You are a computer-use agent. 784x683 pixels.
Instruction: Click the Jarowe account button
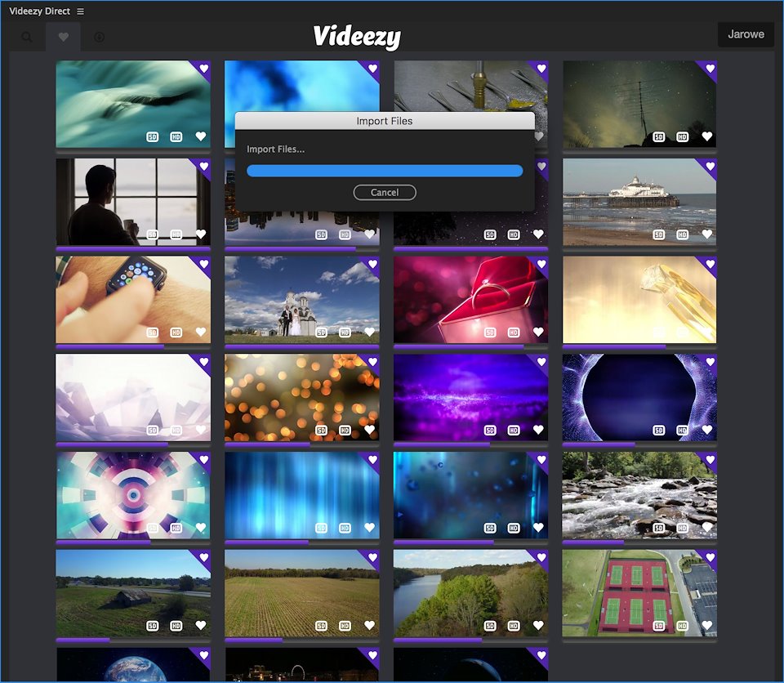pyautogui.click(x=746, y=34)
